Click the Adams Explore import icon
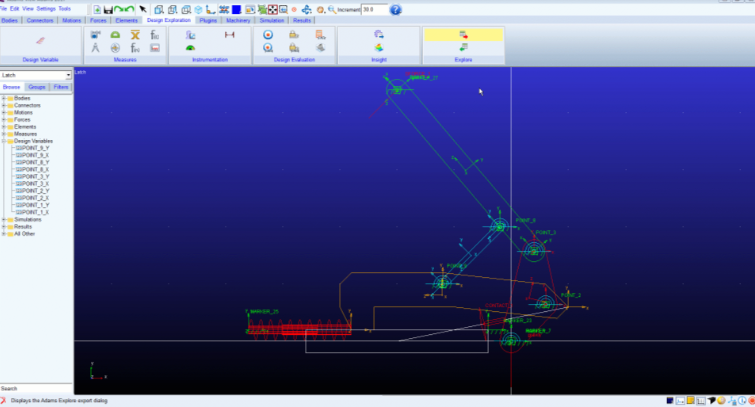 463,47
